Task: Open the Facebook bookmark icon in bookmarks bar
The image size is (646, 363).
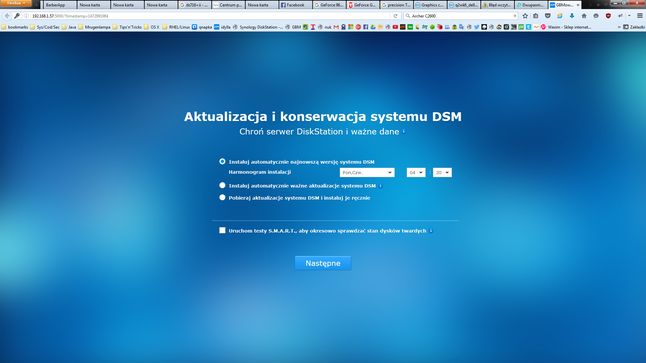Action: pos(365,27)
